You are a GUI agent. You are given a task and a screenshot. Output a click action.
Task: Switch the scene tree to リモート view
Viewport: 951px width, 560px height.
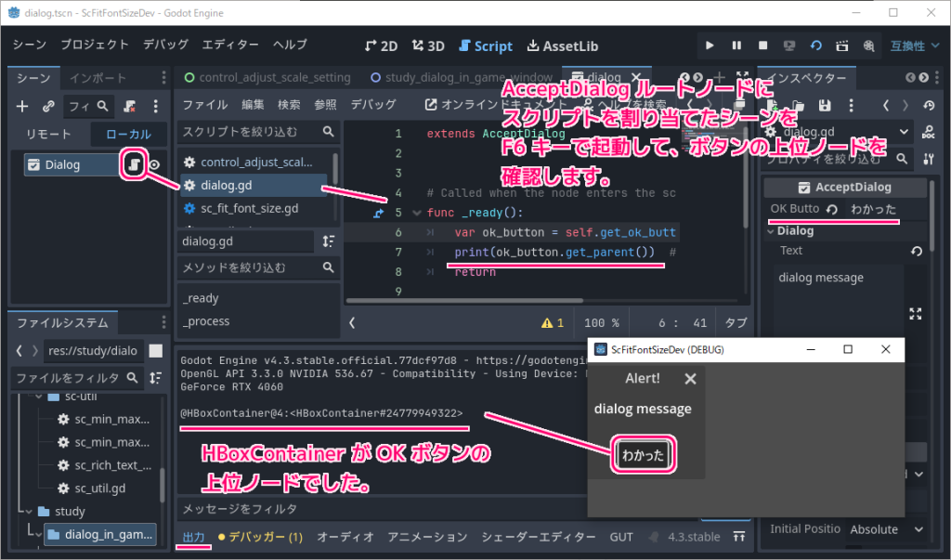[x=48, y=132]
